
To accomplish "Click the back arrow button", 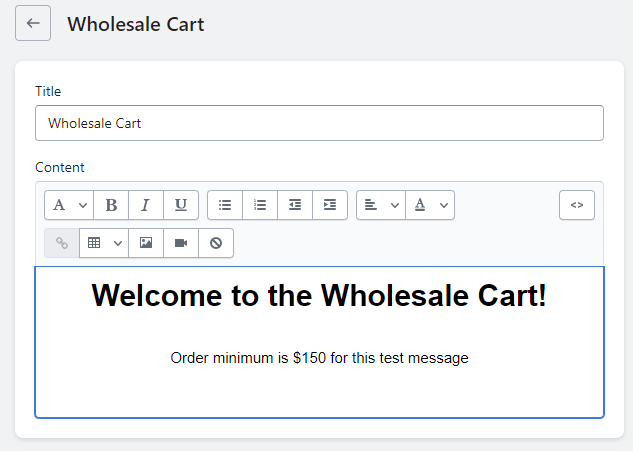I will 33,23.
